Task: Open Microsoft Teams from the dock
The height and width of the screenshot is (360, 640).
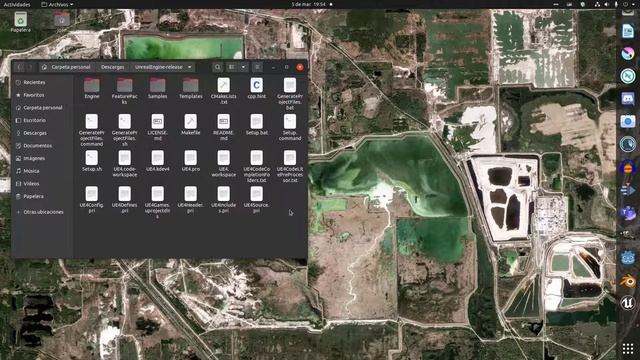Action: 628,213
